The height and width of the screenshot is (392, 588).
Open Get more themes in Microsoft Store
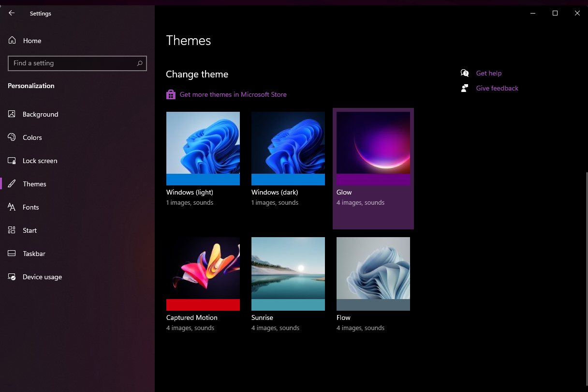233,94
